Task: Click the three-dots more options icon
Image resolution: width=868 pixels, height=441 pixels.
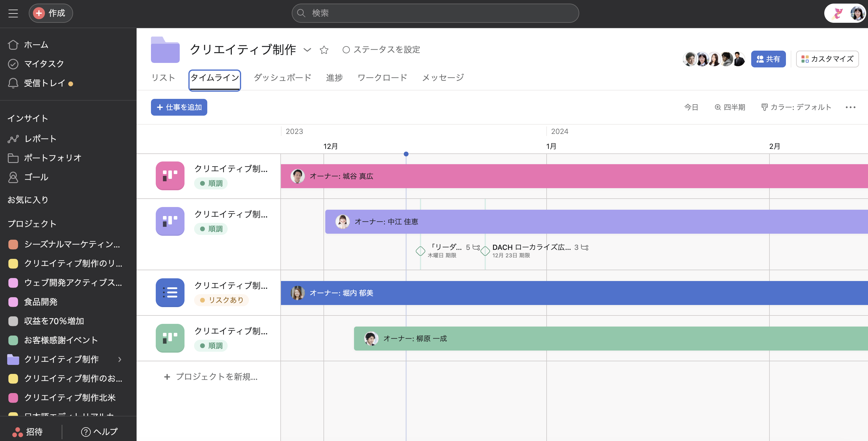Action: [850, 107]
